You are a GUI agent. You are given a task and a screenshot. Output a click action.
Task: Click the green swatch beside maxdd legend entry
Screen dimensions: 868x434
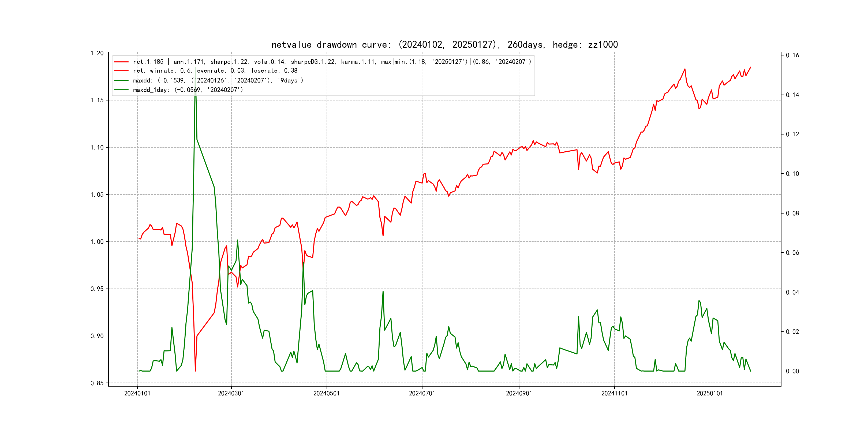coord(121,81)
